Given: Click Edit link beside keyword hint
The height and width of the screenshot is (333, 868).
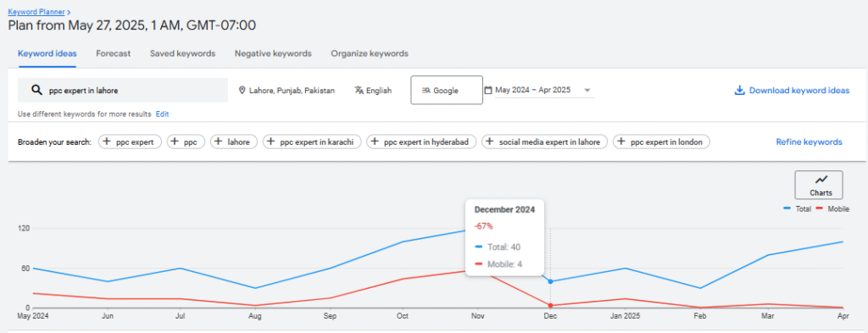Looking at the screenshot, I should tap(162, 114).
